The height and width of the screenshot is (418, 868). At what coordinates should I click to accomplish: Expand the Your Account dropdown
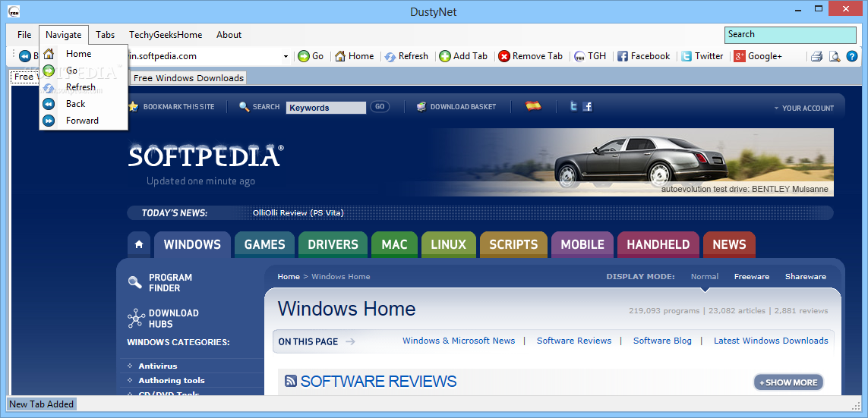(x=803, y=108)
